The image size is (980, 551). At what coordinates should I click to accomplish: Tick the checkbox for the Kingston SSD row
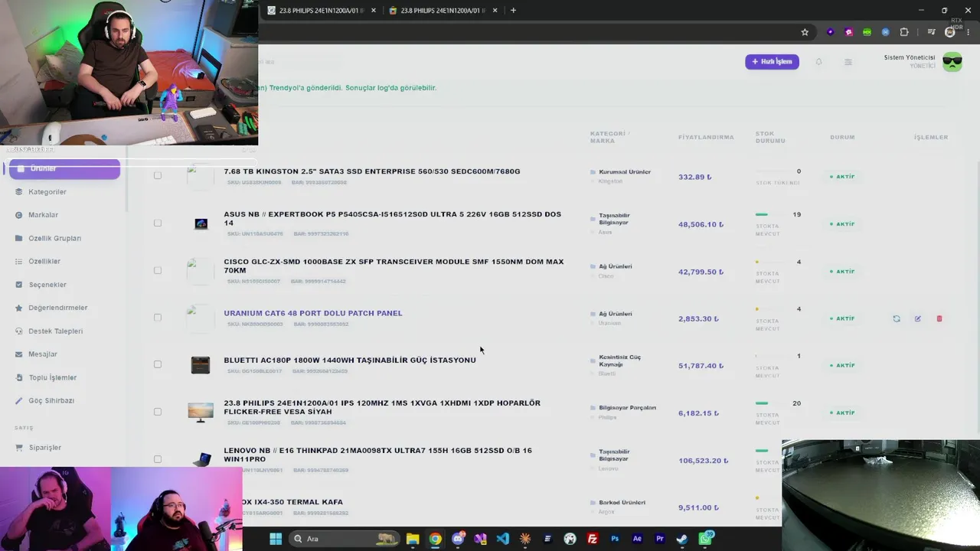click(158, 175)
